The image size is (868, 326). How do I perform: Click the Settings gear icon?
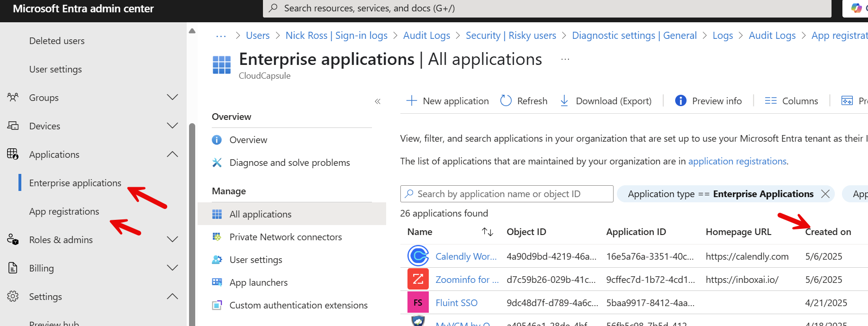tap(13, 296)
